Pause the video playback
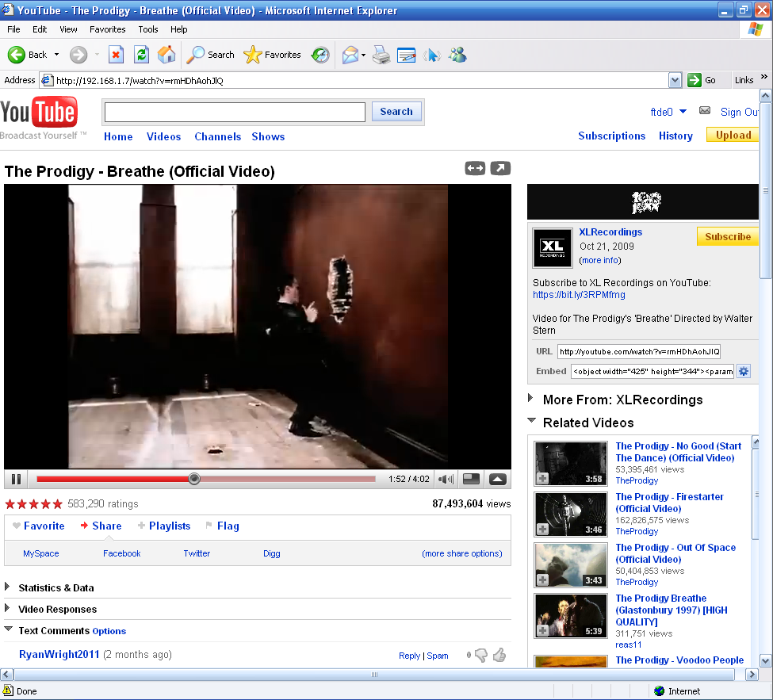Image resolution: width=773 pixels, height=700 pixels. (17, 479)
